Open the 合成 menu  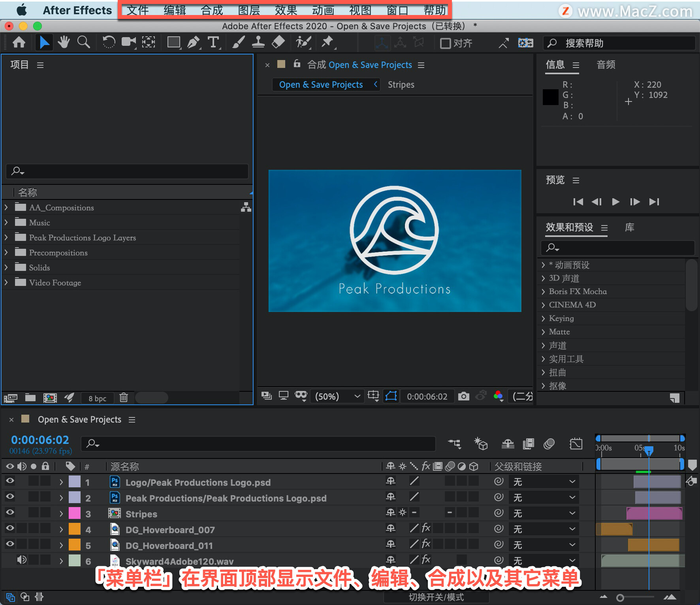212,10
